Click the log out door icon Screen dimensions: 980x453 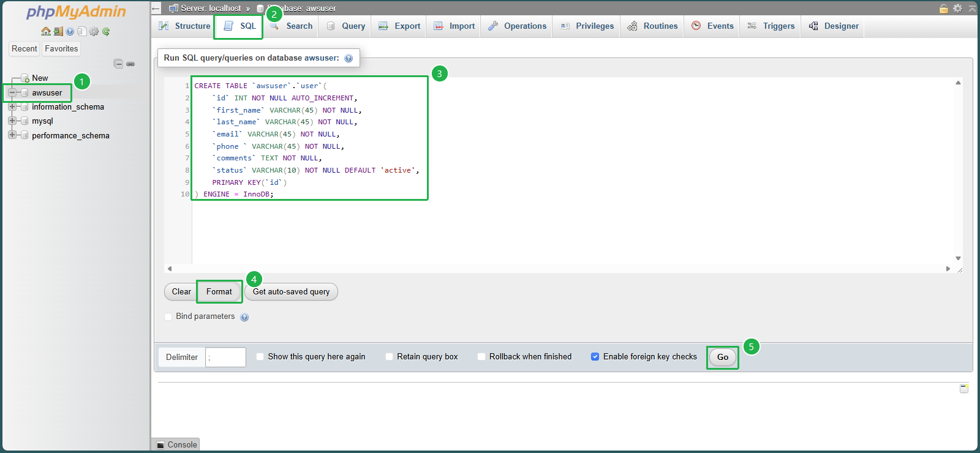(x=58, y=31)
